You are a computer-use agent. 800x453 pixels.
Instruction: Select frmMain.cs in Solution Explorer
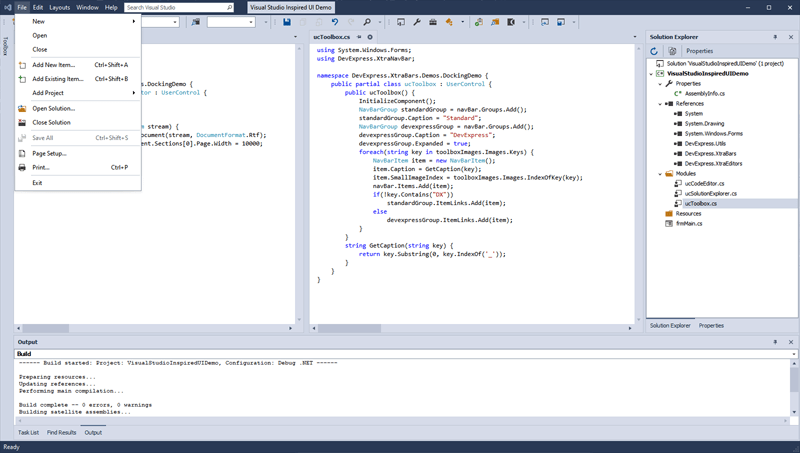(689, 223)
